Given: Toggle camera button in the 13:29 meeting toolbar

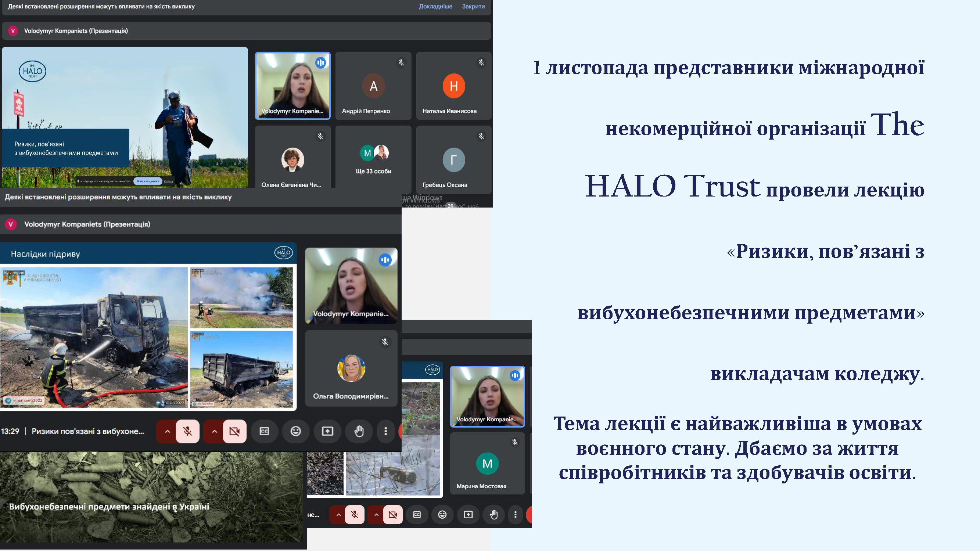Looking at the screenshot, I should pos(235,431).
